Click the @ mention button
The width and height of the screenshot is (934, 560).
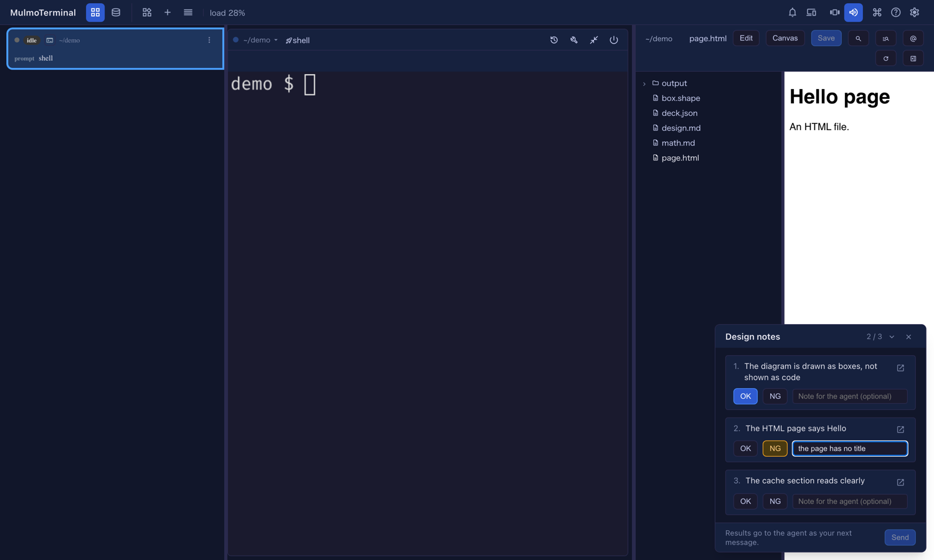tap(913, 39)
